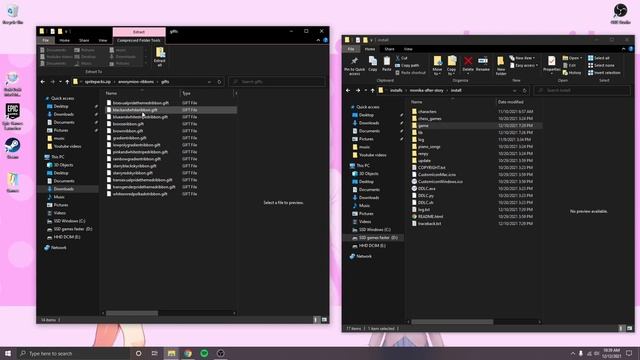The image size is (640, 360).
Task: Click horizontal scrollbar in install file list
Action: 452,322
